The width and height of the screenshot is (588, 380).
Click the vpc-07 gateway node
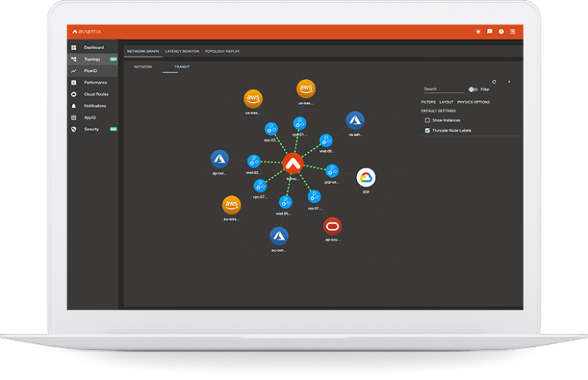260,185
